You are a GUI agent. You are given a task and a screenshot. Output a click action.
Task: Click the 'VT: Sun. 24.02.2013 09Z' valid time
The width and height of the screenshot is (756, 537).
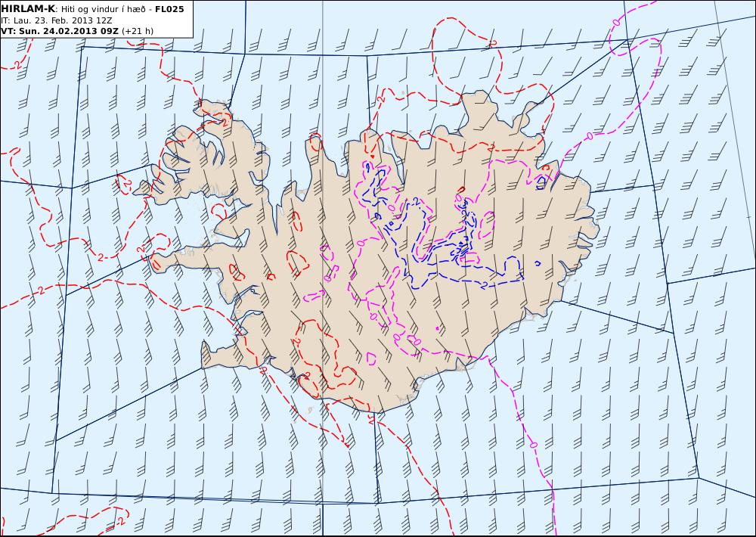[x=59, y=31]
